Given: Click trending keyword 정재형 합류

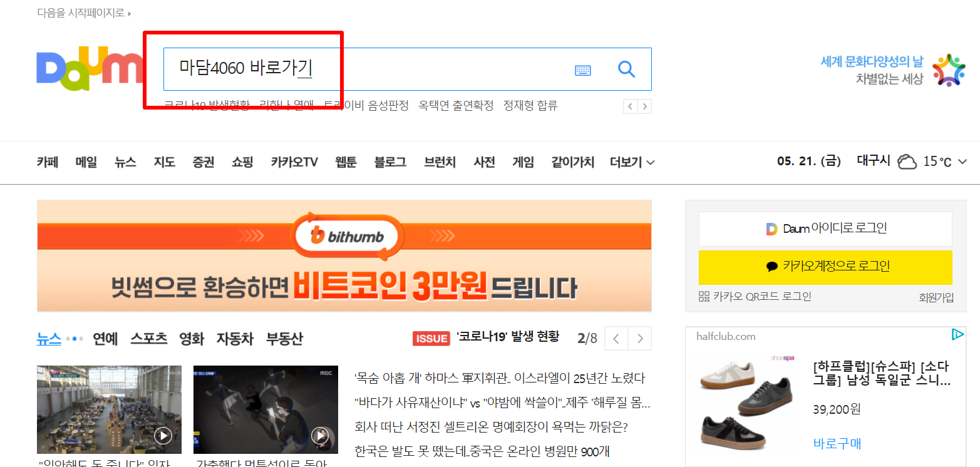Looking at the screenshot, I should [x=530, y=106].
